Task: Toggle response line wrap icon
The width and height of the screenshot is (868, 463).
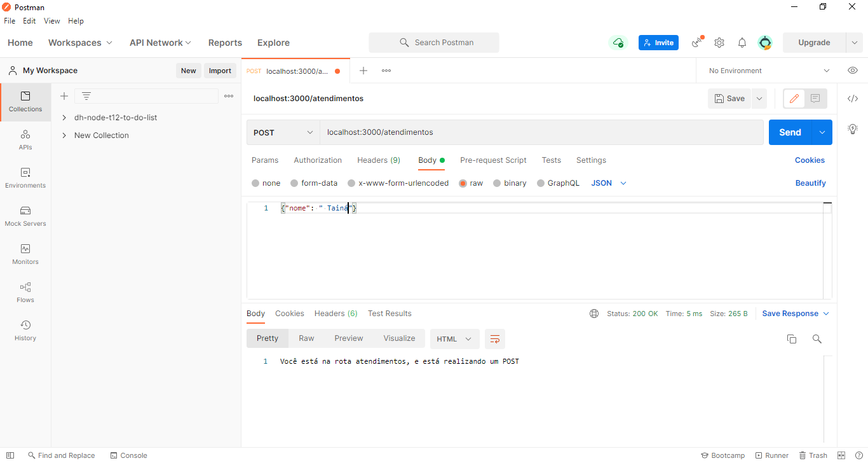Action: click(x=495, y=338)
